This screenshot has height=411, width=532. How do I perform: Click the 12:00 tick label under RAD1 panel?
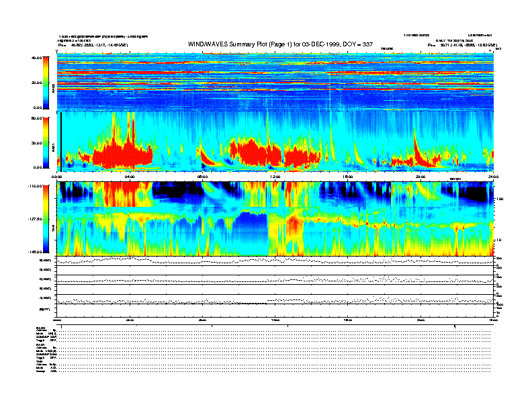275,177
